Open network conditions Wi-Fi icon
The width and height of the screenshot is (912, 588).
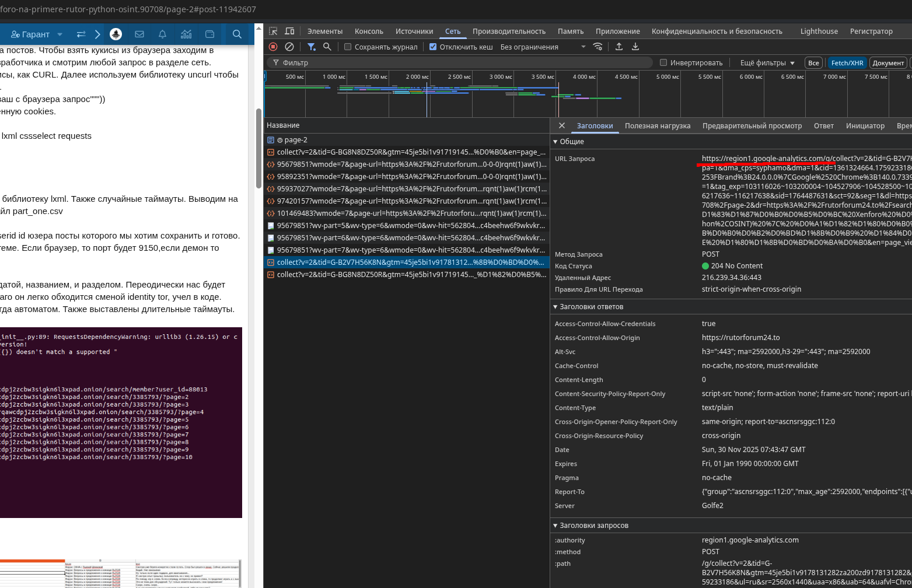tap(597, 47)
